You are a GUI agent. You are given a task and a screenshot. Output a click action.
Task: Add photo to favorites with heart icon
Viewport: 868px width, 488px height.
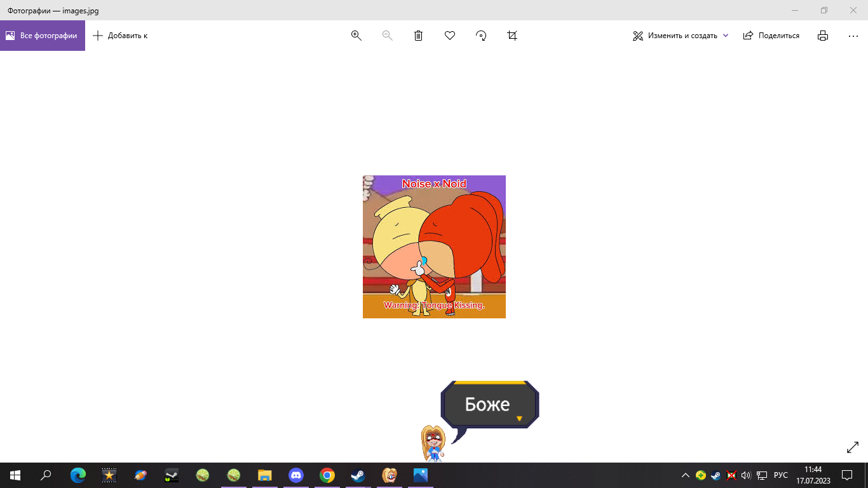tap(450, 36)
